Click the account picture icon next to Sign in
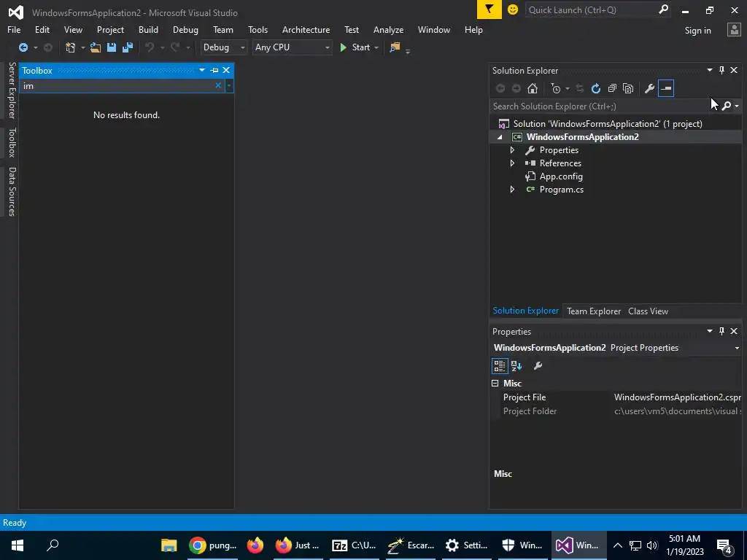The image size is (747, 560). 734,30
